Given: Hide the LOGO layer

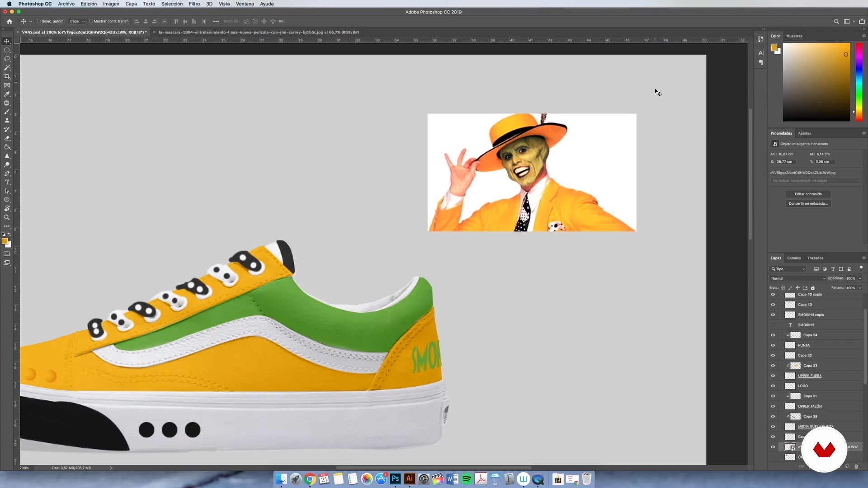Looking at the screenshot, I should (x=773, y=386).
